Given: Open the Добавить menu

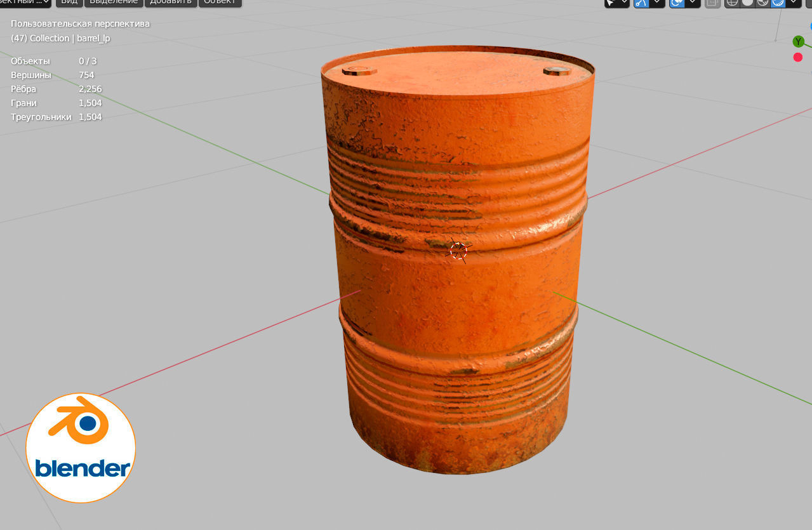Looking at the screenshot, I should [171, 3].
